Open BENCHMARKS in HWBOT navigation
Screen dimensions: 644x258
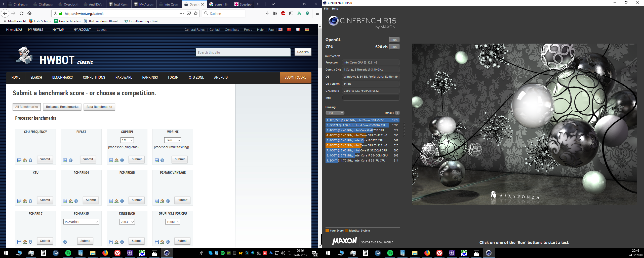click(x=62, y=77)
